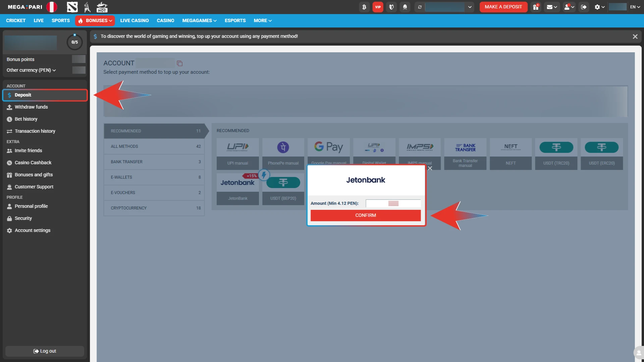
Task: Open Customer Support
Action: click(x=45, y=187)
